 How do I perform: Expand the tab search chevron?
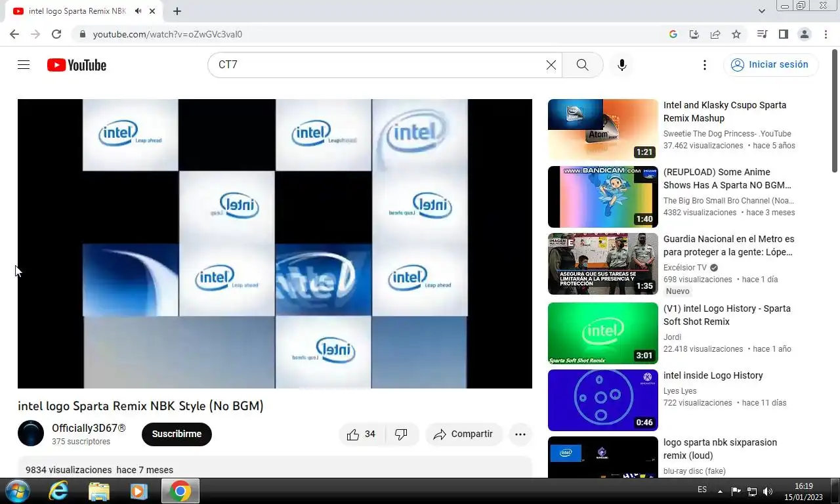[762, 11]
